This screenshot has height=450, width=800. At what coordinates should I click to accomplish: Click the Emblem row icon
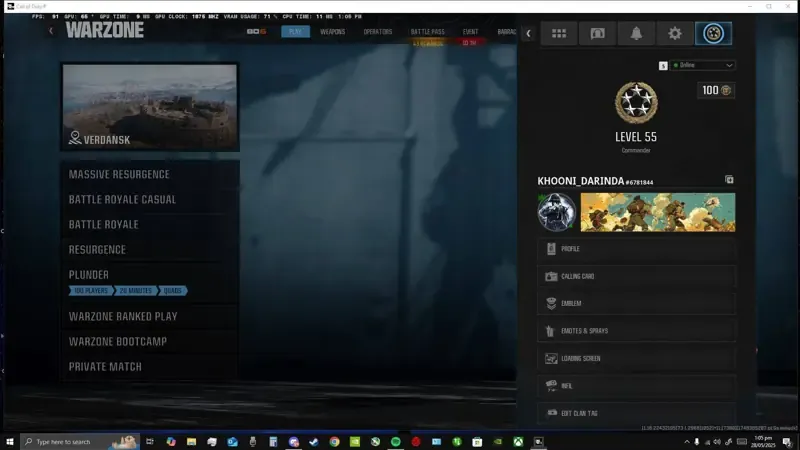click(x=551, y=304)
